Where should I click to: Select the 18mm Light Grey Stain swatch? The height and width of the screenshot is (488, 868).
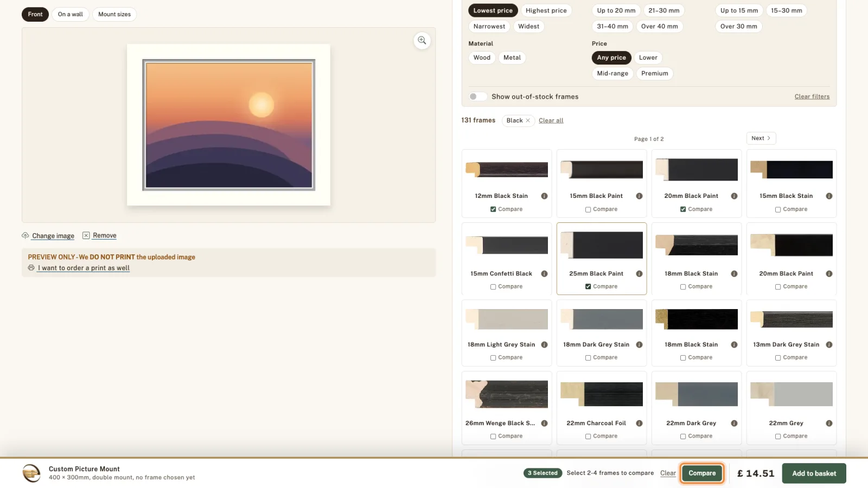(x=507, y=319)
